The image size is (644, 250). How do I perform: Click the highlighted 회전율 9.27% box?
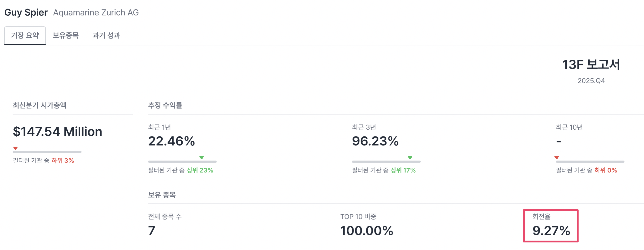551,226
